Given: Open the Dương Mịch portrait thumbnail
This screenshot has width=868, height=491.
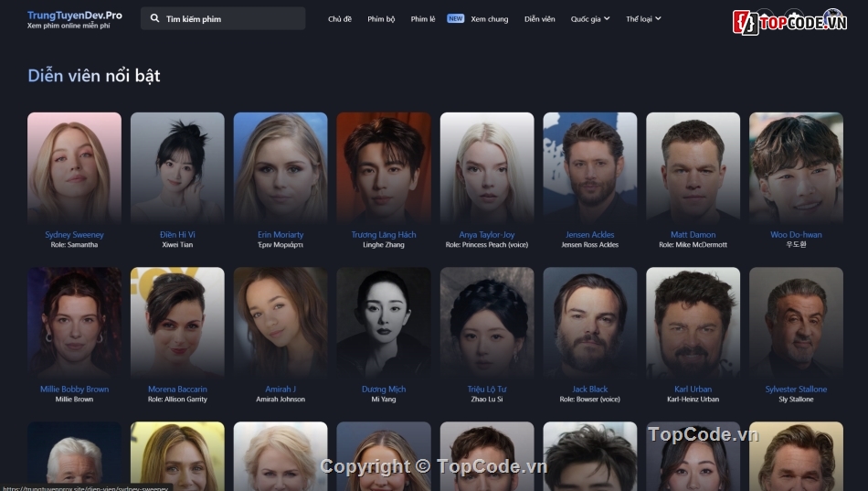Looking at the screenshot, I should (x=384, y=323).
